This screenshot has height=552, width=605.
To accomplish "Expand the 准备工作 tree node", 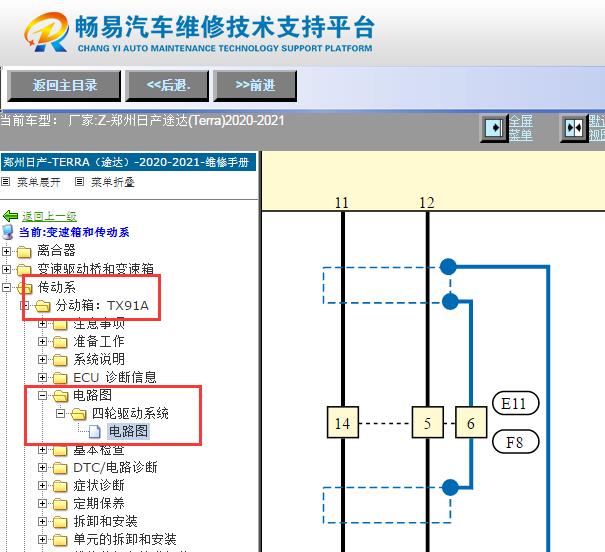I will pyautogui.click(x=42, y=341).
